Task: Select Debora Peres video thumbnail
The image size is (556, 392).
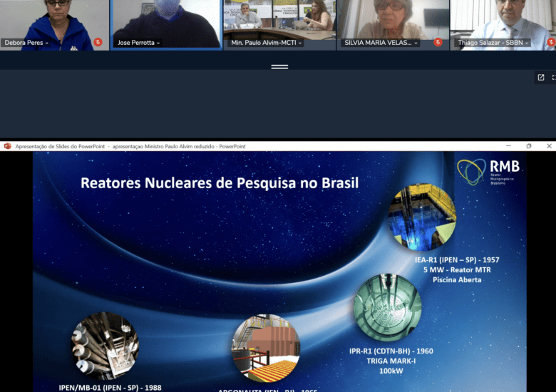Action: point(55,25)
